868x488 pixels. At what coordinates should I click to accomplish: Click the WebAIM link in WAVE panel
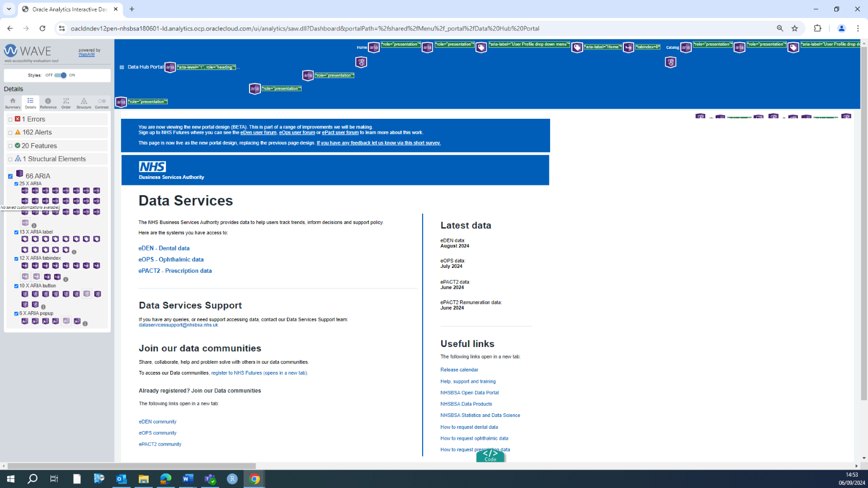click(x=86, y=54)
